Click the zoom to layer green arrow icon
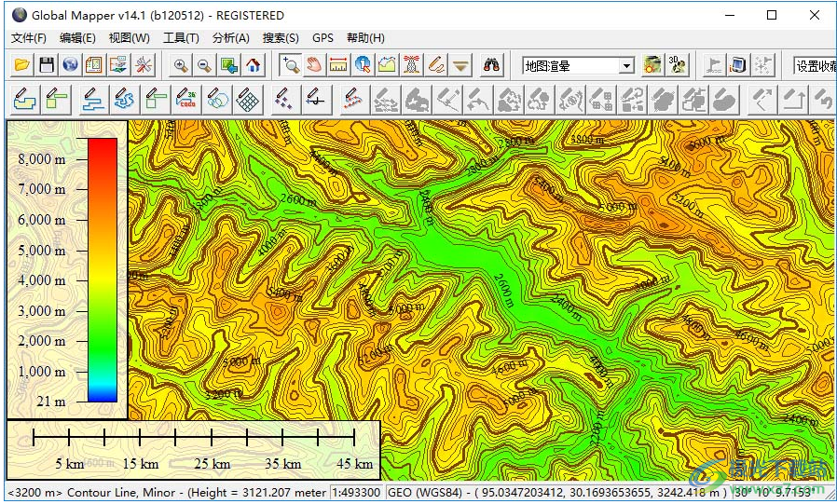Image resolution: width=837 pixels, height=504 pixels. [x=229, y=65]
